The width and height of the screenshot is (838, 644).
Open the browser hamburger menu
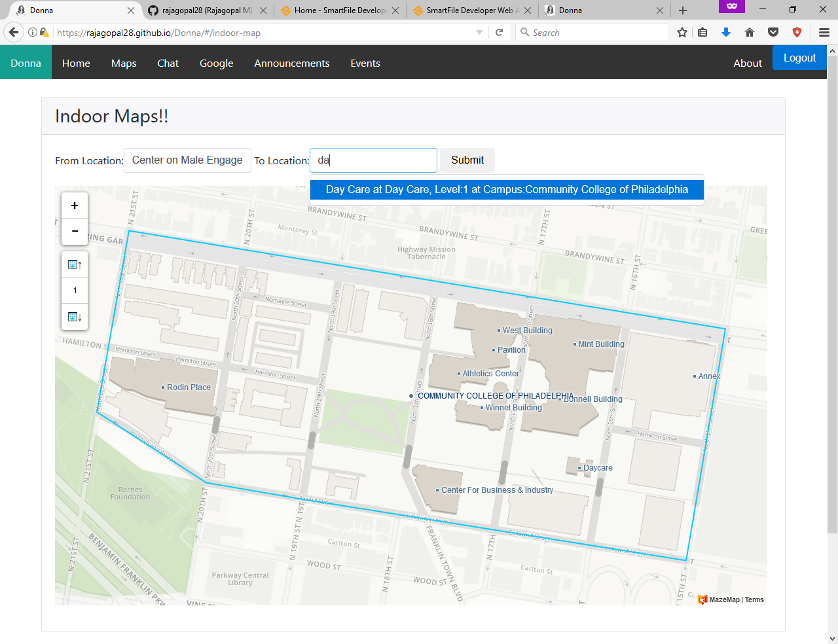tap(824, 32)
